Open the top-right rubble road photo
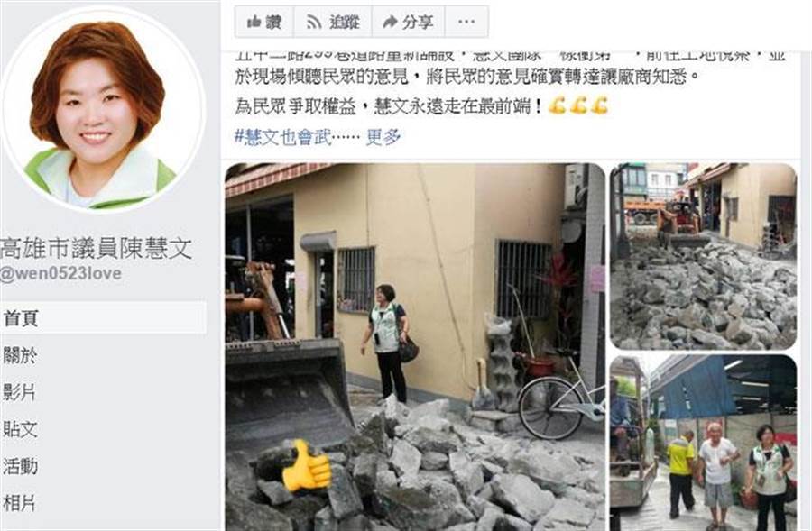 (703, 257)
